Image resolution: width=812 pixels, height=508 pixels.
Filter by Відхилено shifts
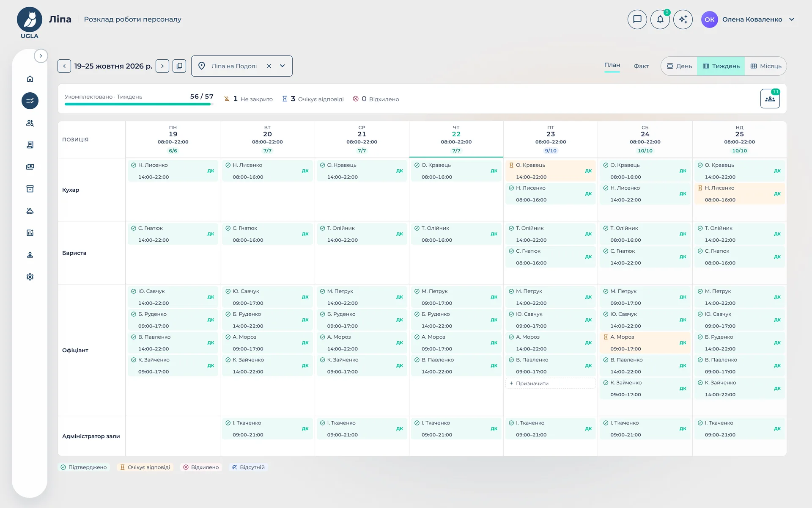(x=376, y=99)
